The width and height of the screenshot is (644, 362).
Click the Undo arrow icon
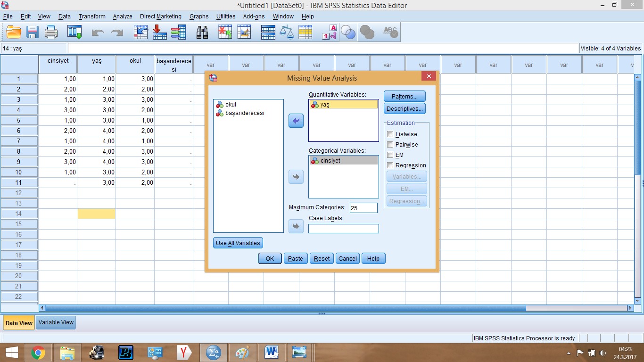point(98,33)
